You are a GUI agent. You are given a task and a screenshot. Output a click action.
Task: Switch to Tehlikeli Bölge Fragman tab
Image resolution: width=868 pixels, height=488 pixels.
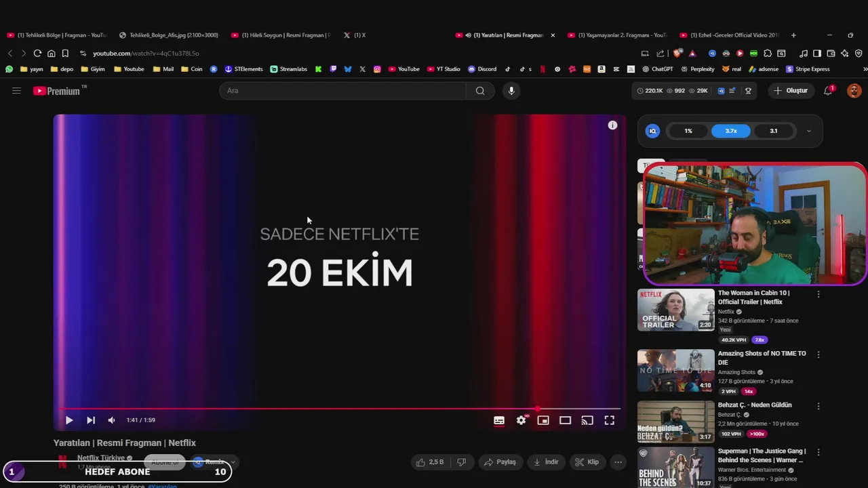coord(57,35)
